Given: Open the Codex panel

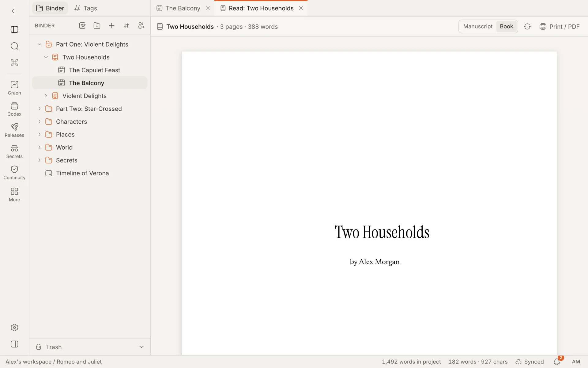Looking at the screenshot, I should tap(14, 109).
